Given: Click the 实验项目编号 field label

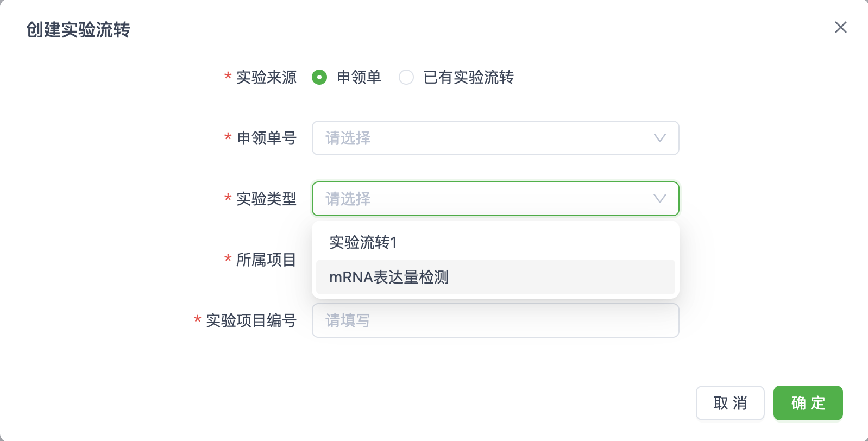Looking at the screenshot, I should pyautogui.click(x=251, y=320).
